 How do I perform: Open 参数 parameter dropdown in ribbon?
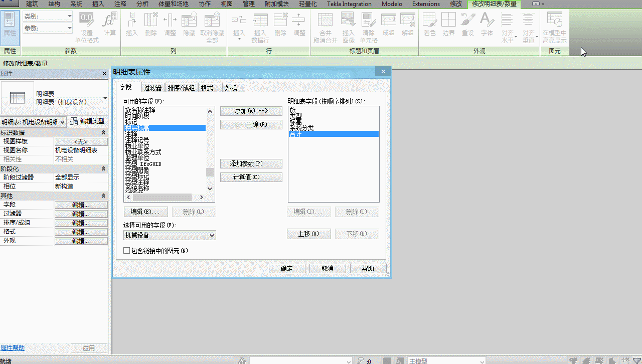[x=48, y=28]
